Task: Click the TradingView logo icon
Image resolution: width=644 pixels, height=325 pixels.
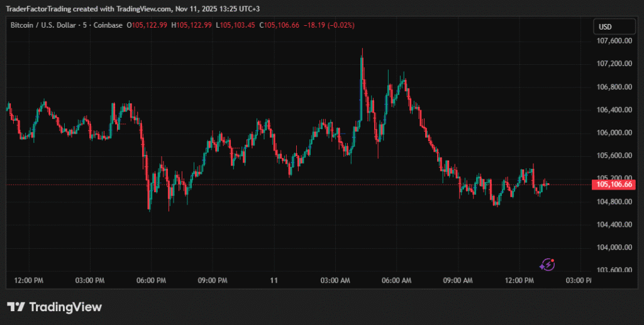Action: pos(16,307)
